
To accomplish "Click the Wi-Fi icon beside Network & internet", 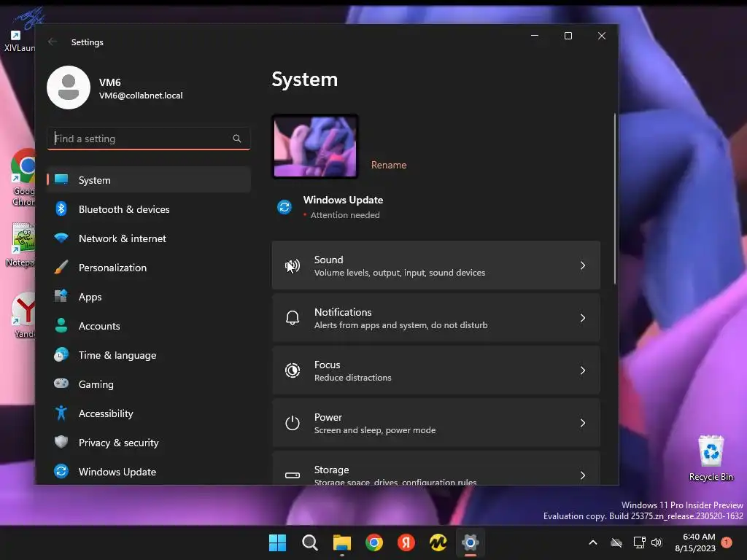I will (61, 238).
